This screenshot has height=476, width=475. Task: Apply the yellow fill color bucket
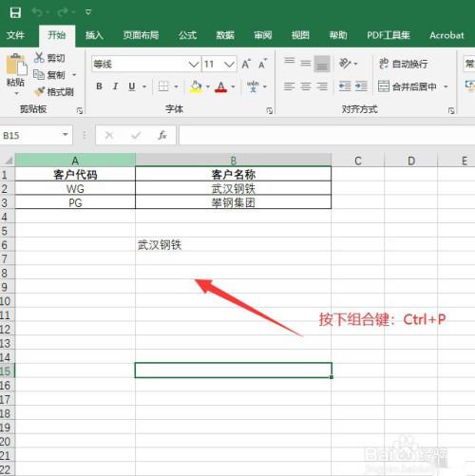(x=196, y=86)
